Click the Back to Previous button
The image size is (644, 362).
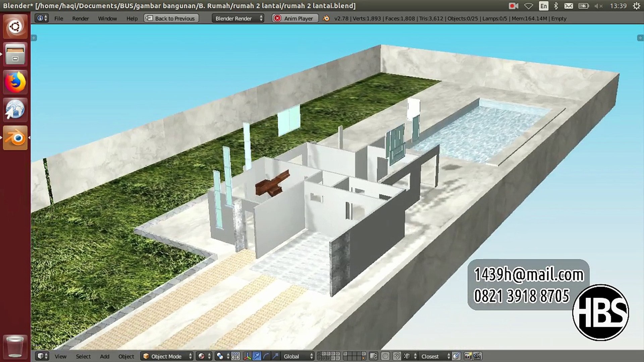[171, 18]
